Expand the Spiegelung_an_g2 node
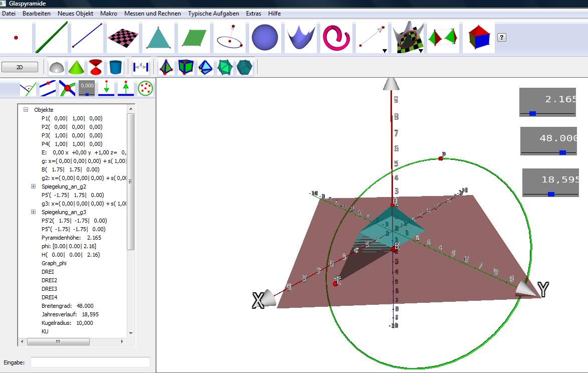Screen dimensions: 588x373 [34, 186]
